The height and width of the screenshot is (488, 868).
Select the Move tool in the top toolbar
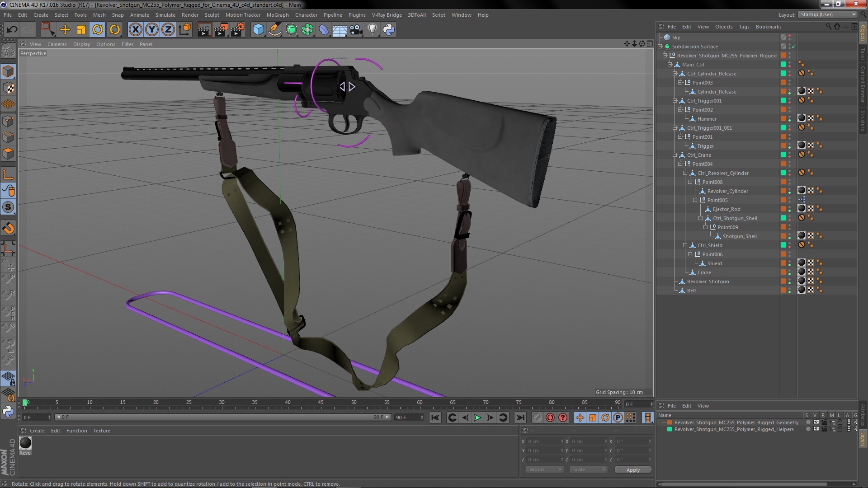click(x=65, y=30)
